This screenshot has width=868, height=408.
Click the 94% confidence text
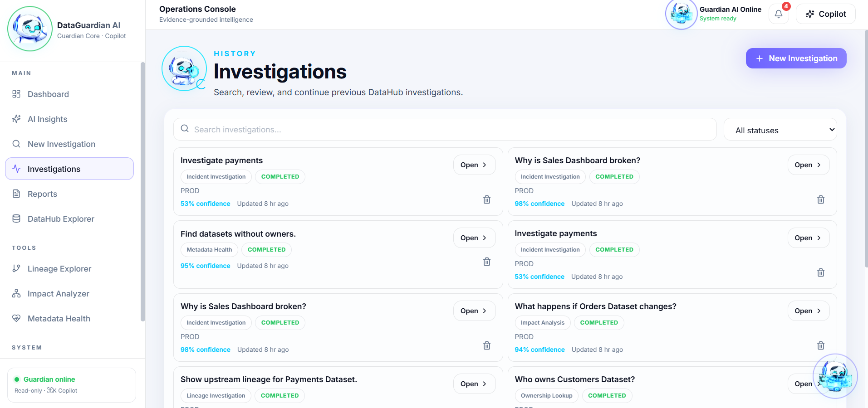click(540, 350)
